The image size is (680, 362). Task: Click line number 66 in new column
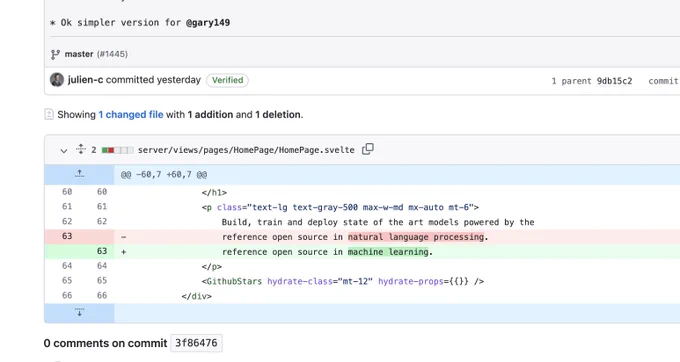point(102,295)
